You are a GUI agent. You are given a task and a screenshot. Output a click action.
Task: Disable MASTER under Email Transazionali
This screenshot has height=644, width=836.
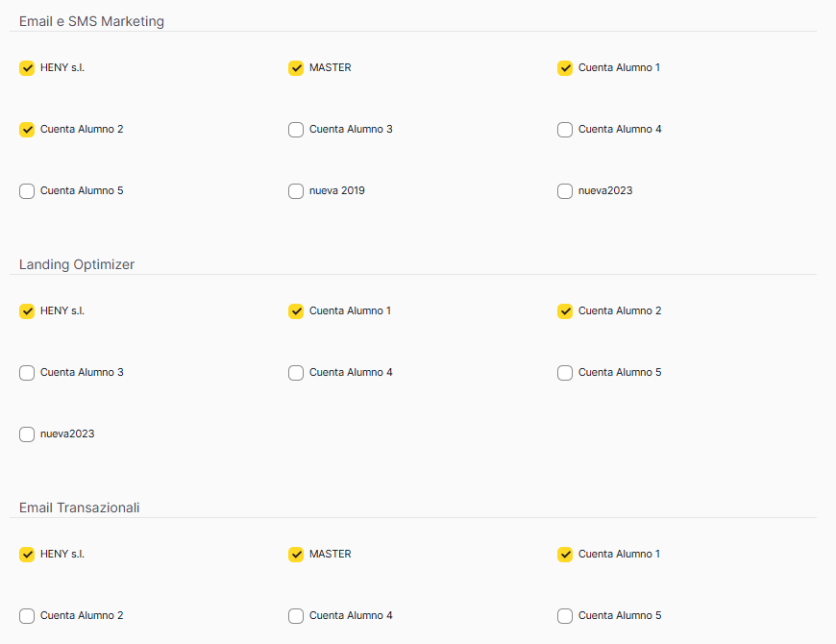(296, 555)
